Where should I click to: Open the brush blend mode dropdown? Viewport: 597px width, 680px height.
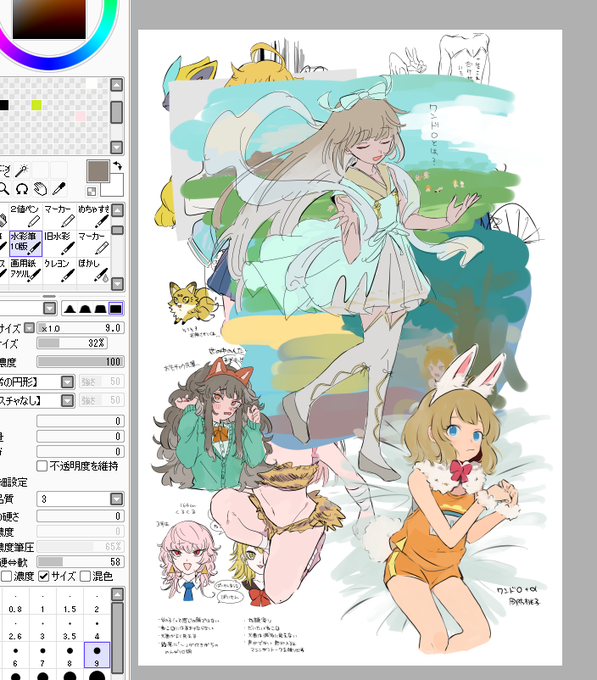tap(50, 309)
